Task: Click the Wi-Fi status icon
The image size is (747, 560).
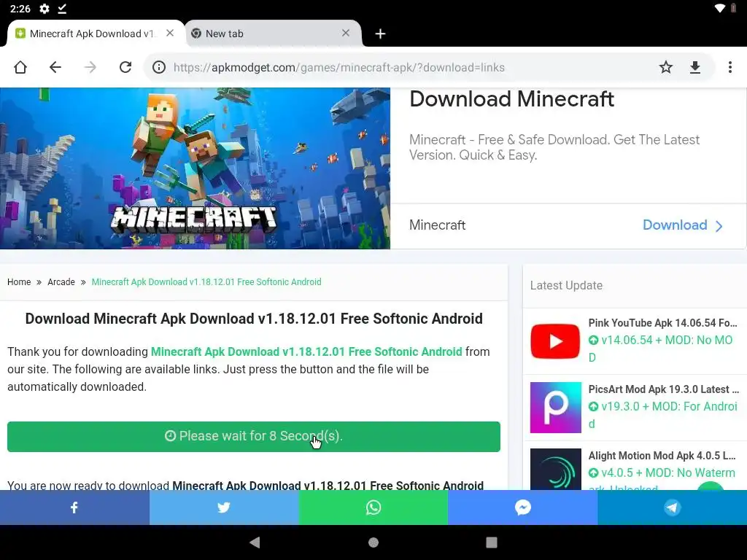Action: pyautogui.click(x=719, y=8)
